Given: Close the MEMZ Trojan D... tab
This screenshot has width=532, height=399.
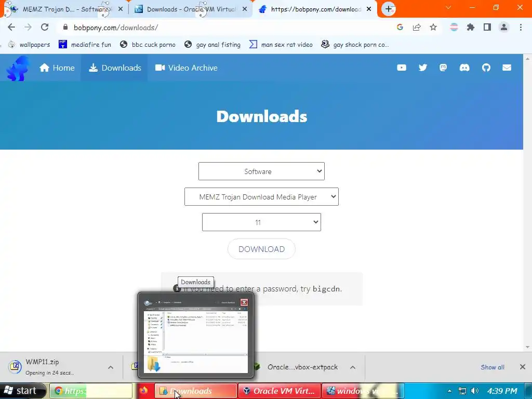Looking at the screenshot, I should (121, 9).
